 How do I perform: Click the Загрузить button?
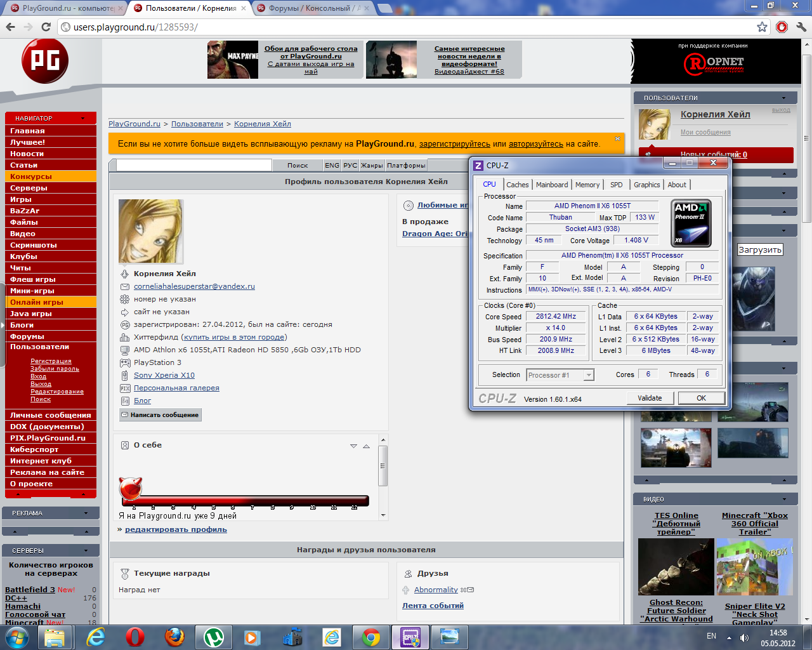[760, 249]
